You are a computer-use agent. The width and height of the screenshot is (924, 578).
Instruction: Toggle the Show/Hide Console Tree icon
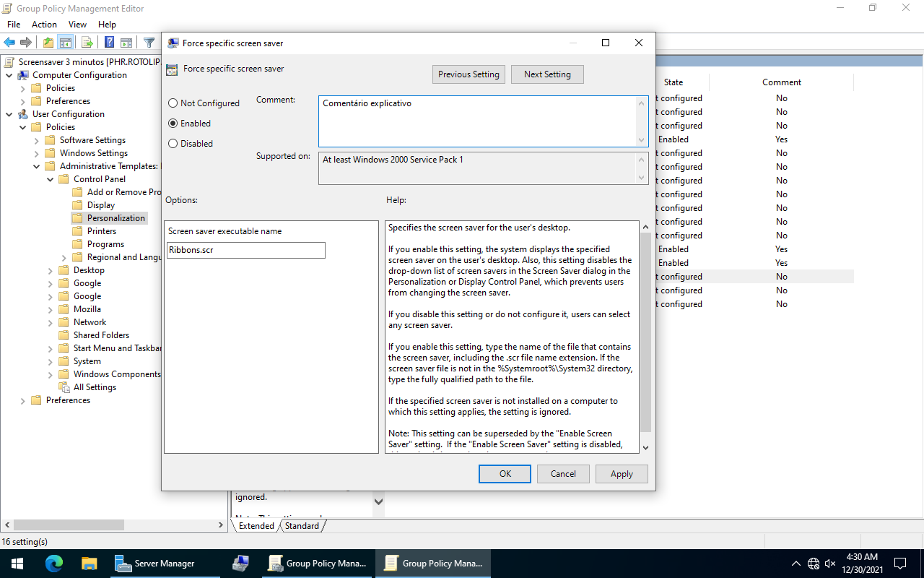tap(66, 43)
